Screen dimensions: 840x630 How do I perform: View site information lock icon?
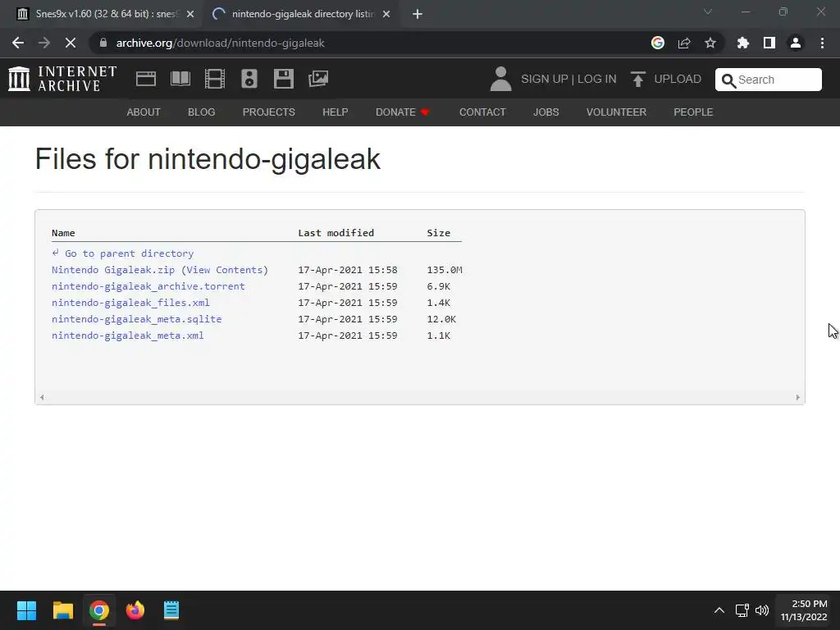[103, 43]
